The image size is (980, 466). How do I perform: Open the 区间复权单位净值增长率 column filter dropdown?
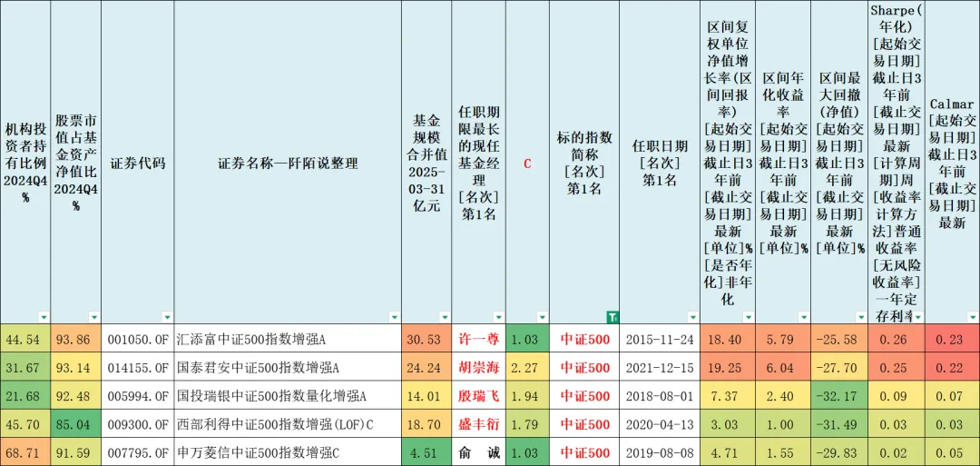click(x=748, y=316)
